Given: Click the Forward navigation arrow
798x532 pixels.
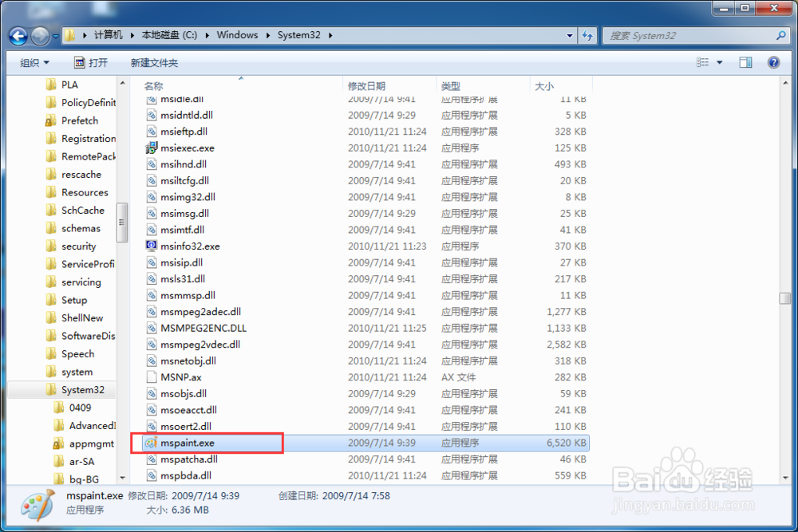Looking at the screenshot, I should [39, 35].
